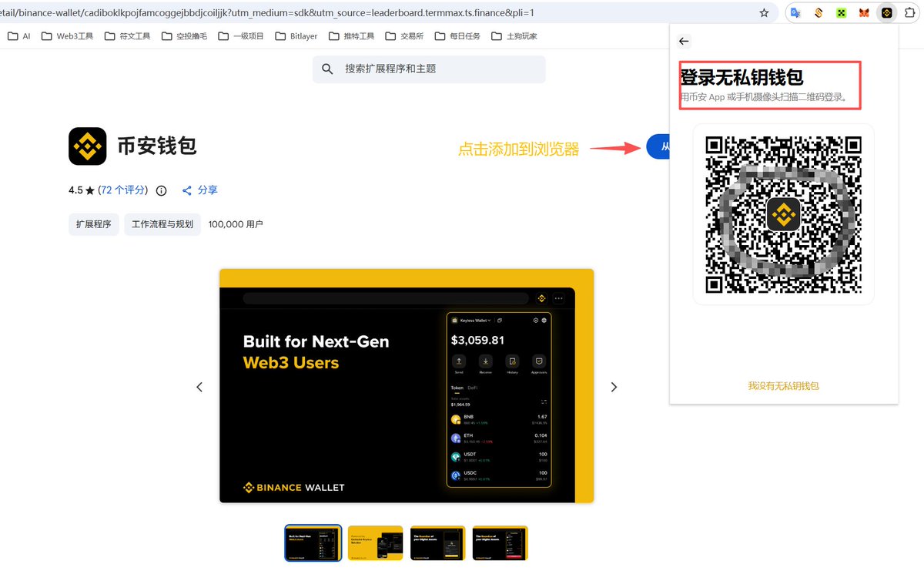
Task: Click the 登录无私钥钱包 popup heading
Action: [x=742, y=77]
